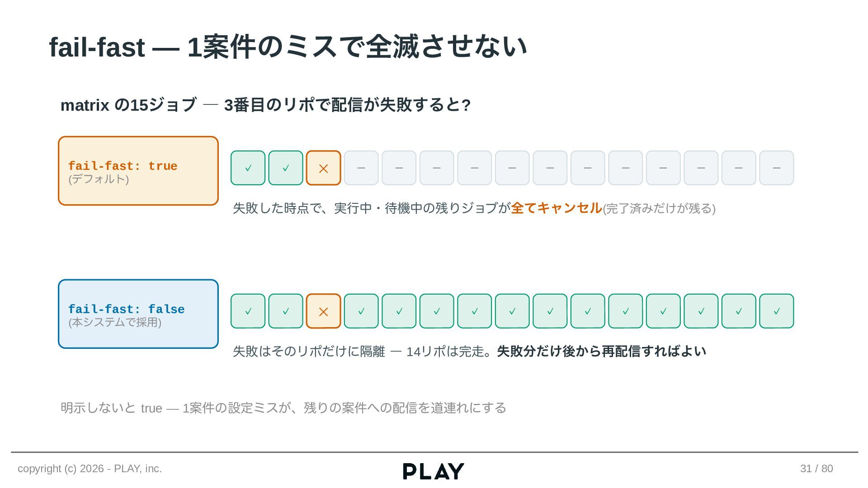Click the orange X box in fail-fast false row
868x488 pixels.
click(323, 311)
